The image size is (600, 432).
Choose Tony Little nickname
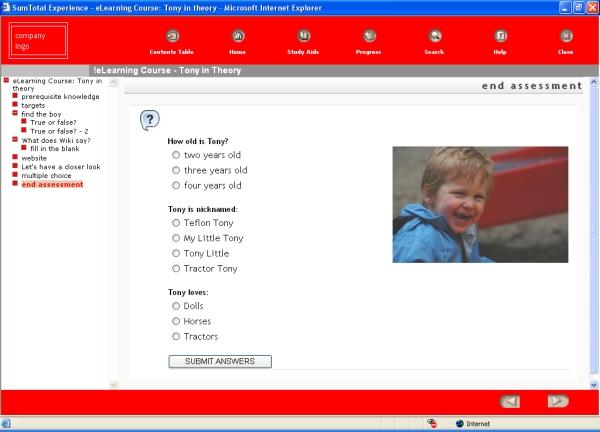[x=176, y=253]
